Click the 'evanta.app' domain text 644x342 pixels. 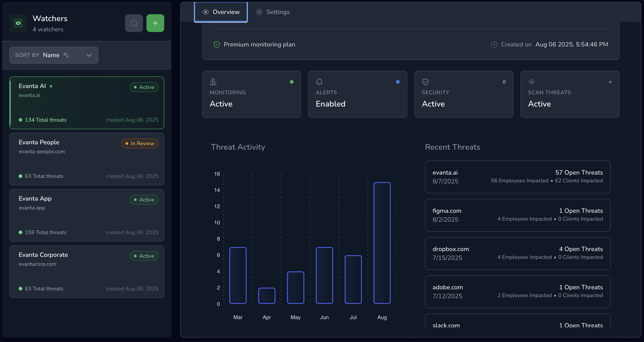coord(32,208)
